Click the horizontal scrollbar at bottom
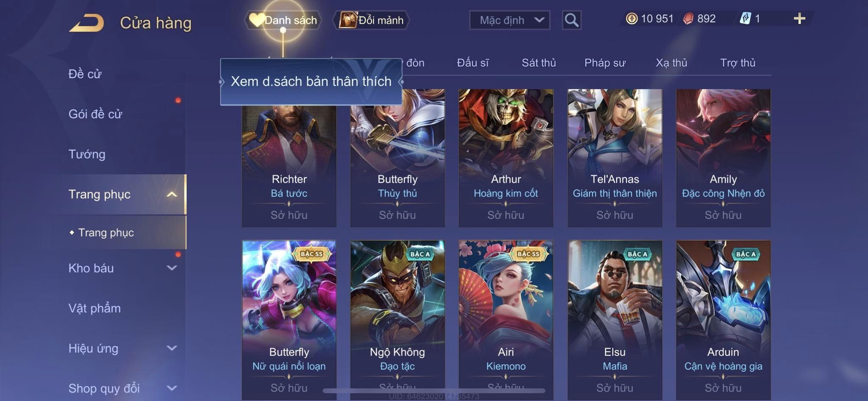868x401 pixels. tap(434, 390)
